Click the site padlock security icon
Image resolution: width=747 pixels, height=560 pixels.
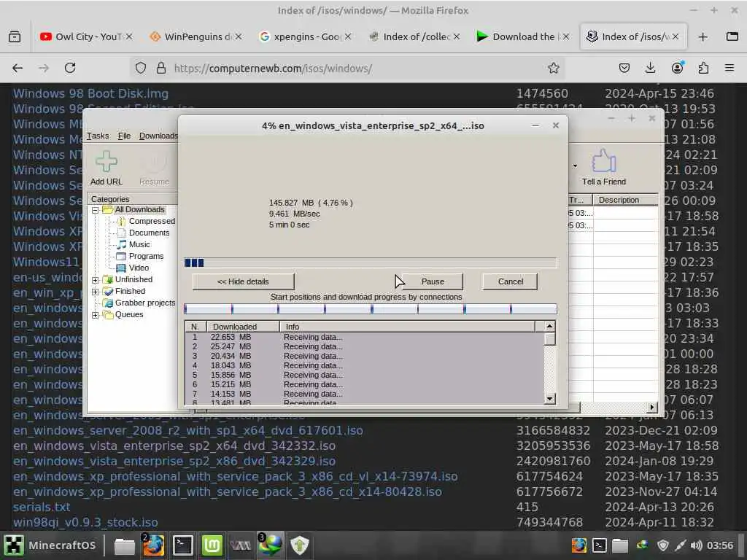[161, 68]
